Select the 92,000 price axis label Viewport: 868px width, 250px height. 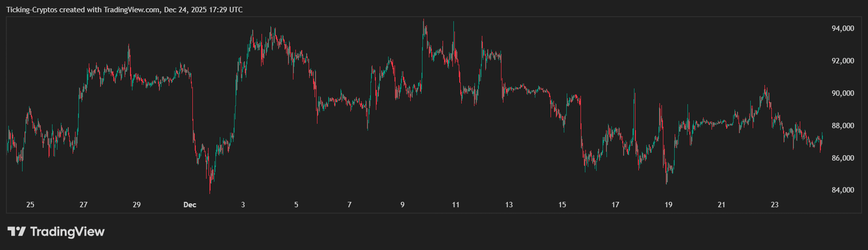click(842, 61)
